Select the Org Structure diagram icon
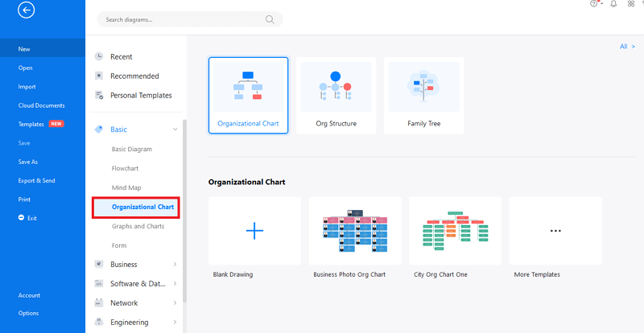The height and width of the screenshot is (333, 644). point(336,87)
